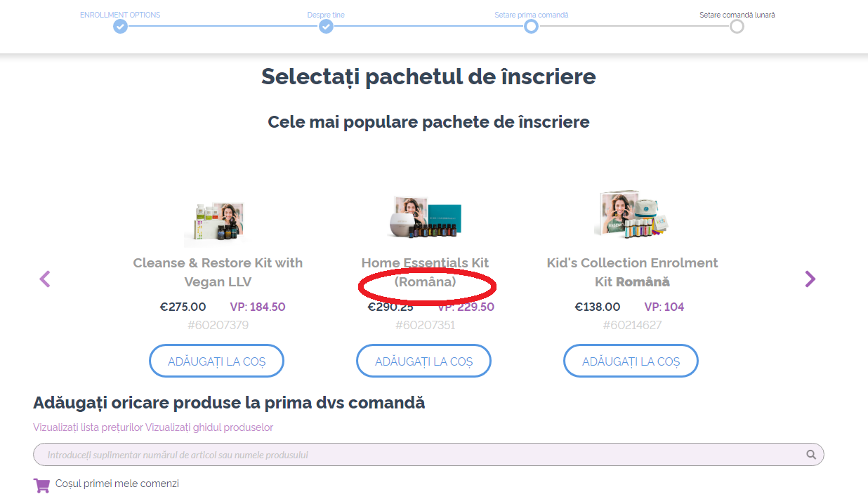Viewport: 868px width, 499px height.
Task: Click the Home Essentials Kit image
Action: [x=426, y=218]
